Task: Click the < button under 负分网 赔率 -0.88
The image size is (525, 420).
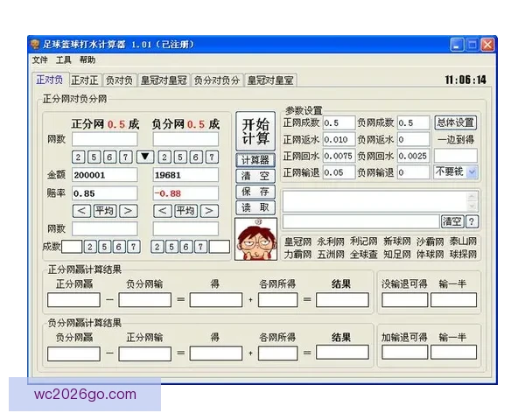Action: click(163, 211)
